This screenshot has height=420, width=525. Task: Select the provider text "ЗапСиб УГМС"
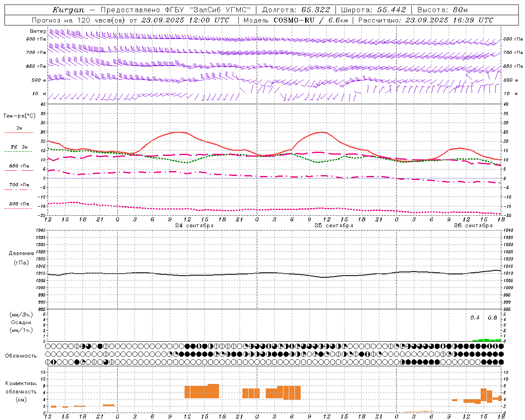pos(220,10)
